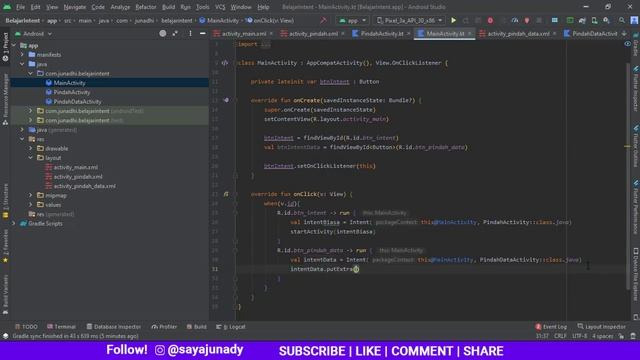Image resolution: width=640 pixels, height=360 pixels.
Task: Open the Pixel_3a_API_30_x86 device dropdown
Action: pos(409,20)
